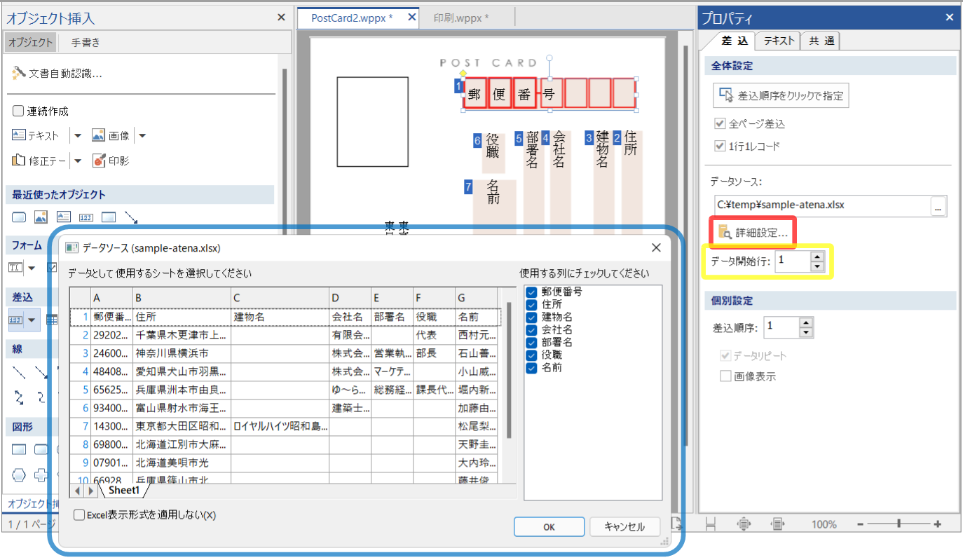Increase the 差込順序 value
The image size is (963, 560).
point(806,322)
